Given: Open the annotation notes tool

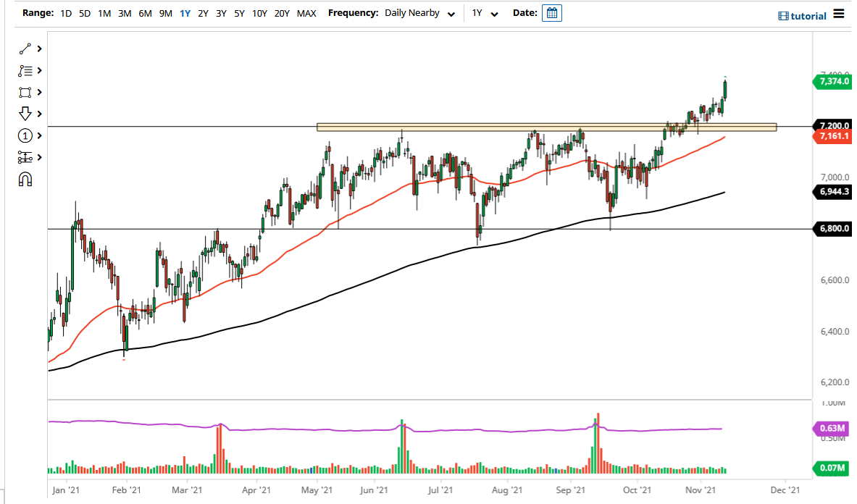Looking at the screenshot, I should 26,70.
